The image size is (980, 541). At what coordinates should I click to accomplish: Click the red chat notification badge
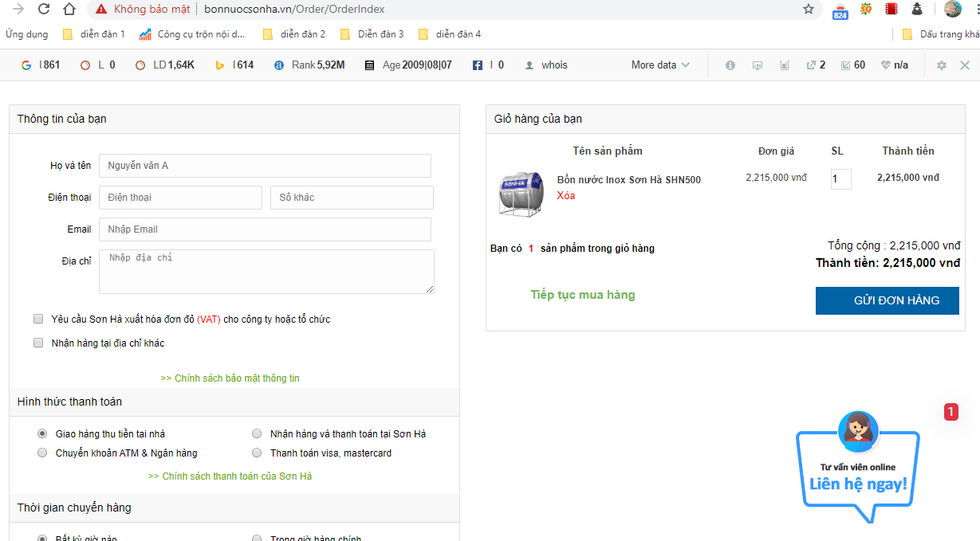950,412
